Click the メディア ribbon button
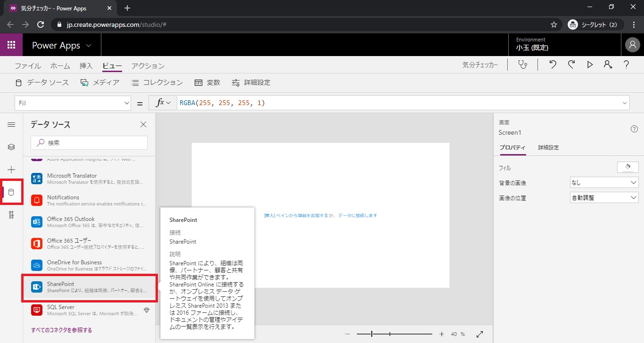The height and width of the screenshot is (343, 644). coord(100,82)
